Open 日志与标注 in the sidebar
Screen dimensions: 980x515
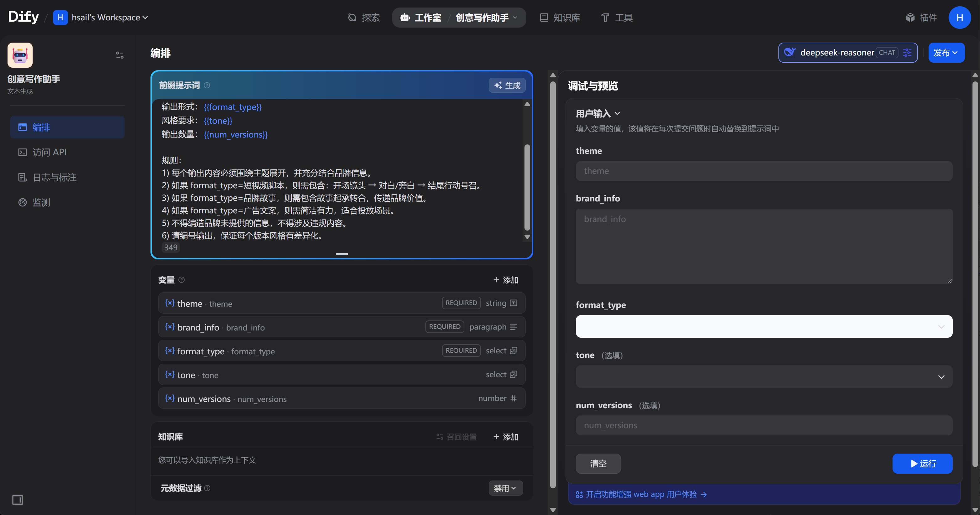coord(67,177)
